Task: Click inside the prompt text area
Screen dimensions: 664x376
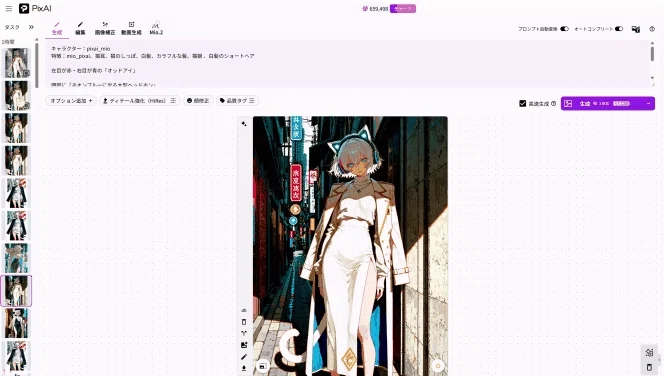Action: [x=347, y=64]
